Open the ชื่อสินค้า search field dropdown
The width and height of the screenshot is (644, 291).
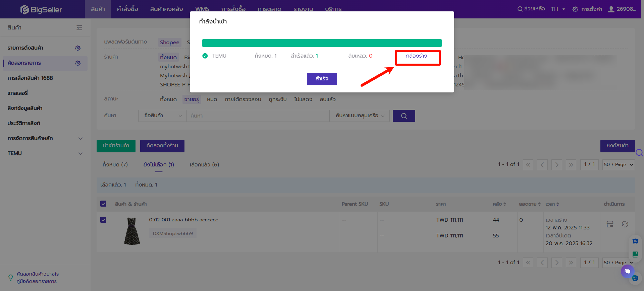pyautogui.click(x=162, y=116)
